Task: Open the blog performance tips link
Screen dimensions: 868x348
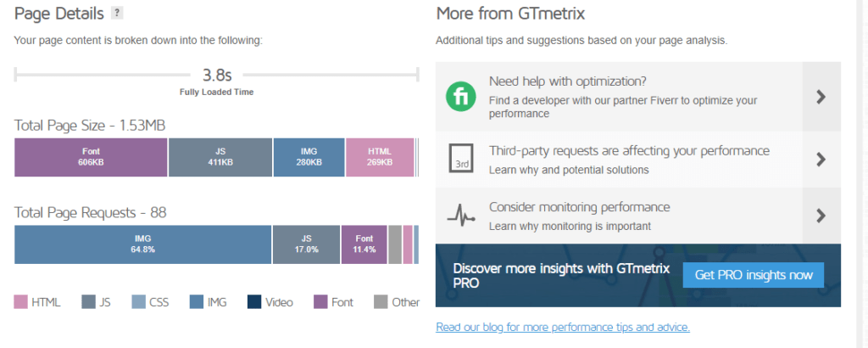Action: (562, 327)
